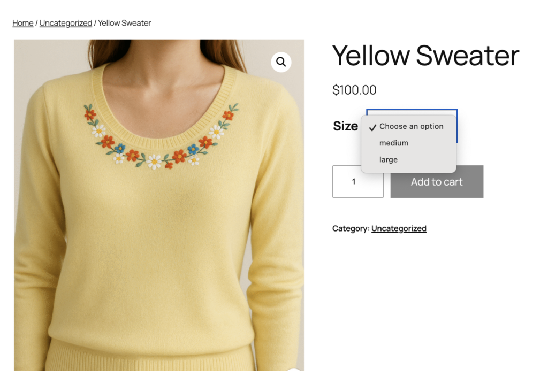Open the yellow sweater product photo
The image size is (548, 392).
click(x=158, y=241)
